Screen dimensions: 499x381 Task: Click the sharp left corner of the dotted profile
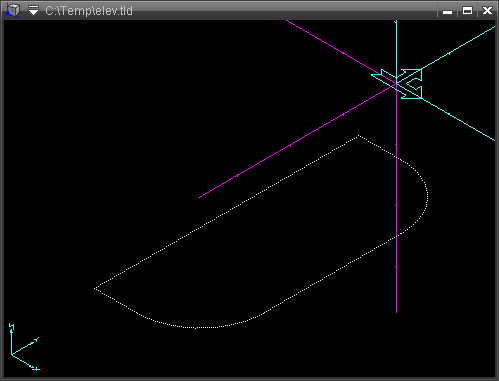point(95,289)
